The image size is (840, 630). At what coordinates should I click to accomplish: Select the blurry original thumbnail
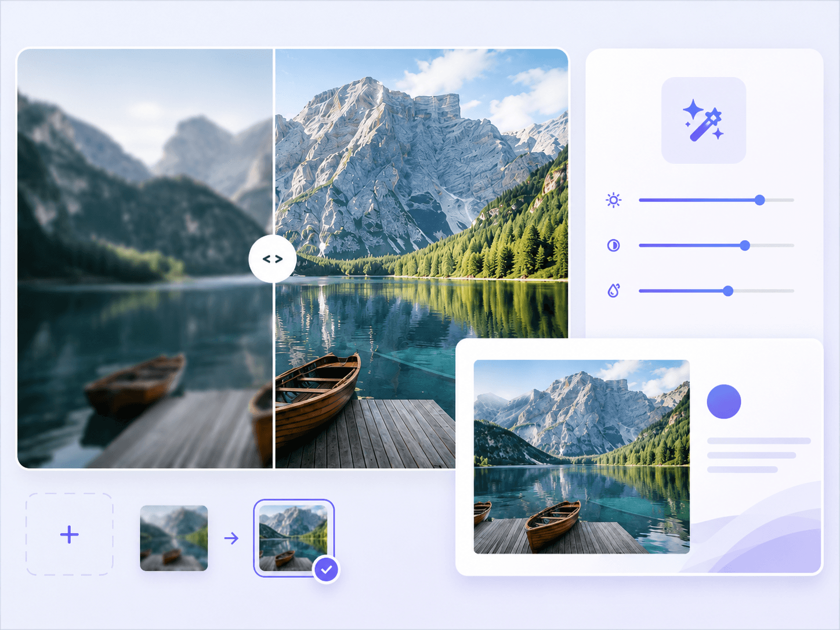coord(174,538)
